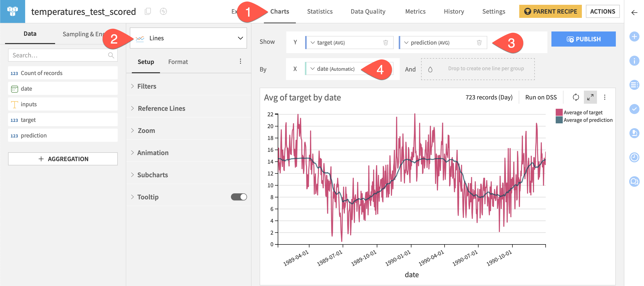Switch to the Statistics tab

[319, 11]
